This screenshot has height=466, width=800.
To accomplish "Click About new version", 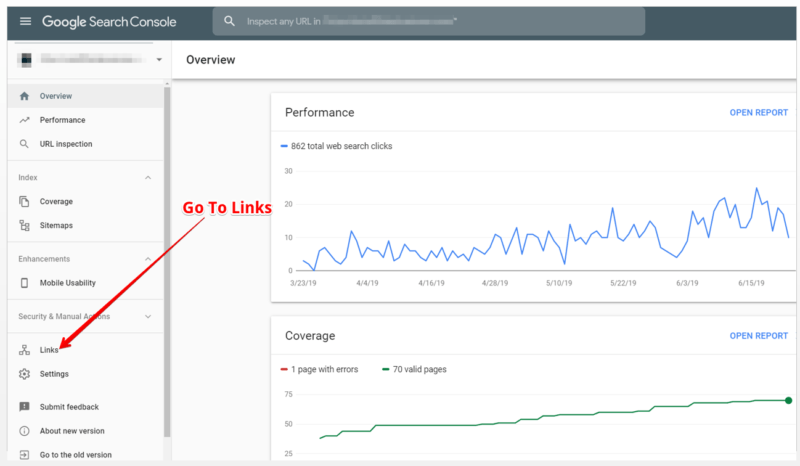I will coord(86,431).
